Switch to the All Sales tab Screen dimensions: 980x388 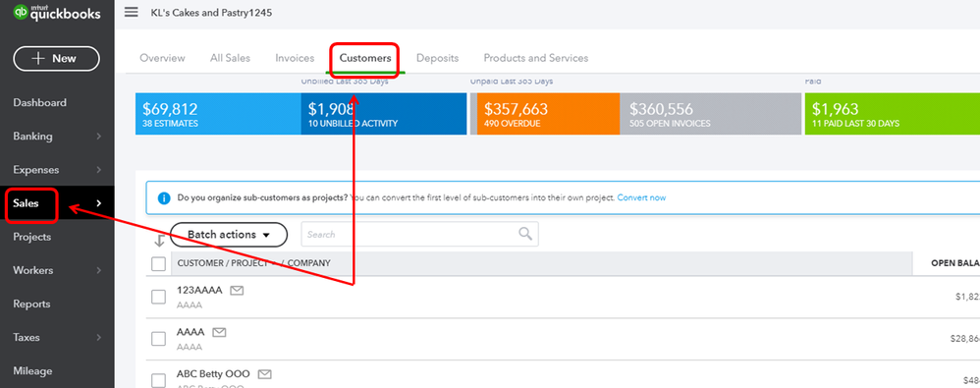click(230, 58)
